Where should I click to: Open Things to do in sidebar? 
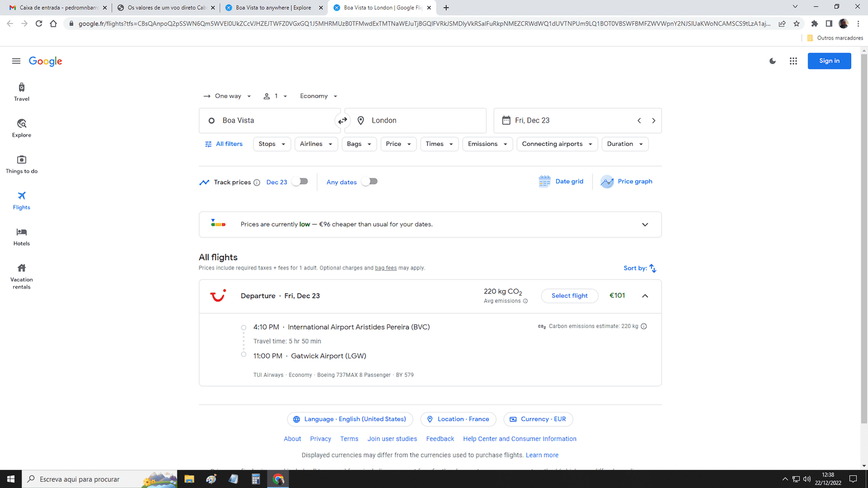(22, 164)
